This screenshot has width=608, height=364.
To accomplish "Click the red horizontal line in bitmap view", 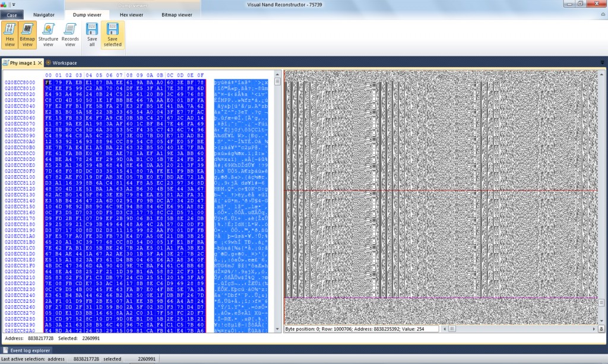I will pos(441,191).
